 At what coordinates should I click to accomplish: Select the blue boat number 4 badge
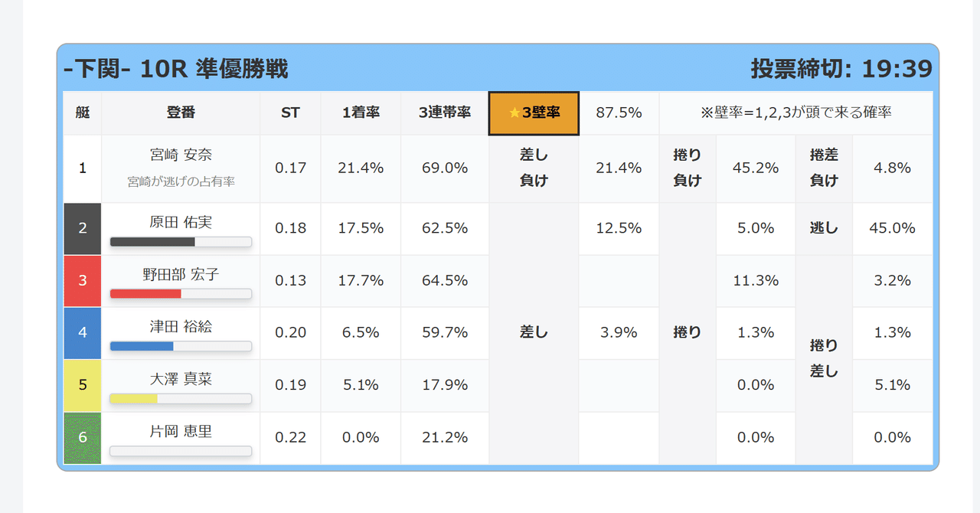click(83, 332)
